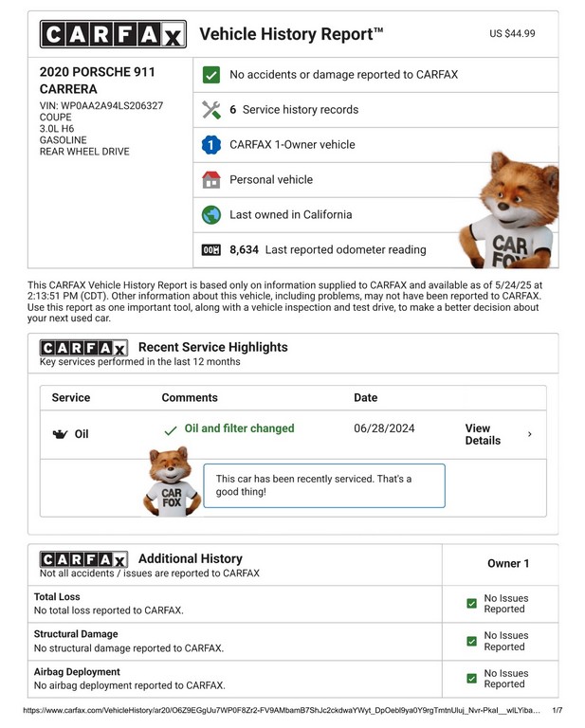Click the COUPE body style text
585x728 pixels.
pyautogui.click(x=55, y=118)
